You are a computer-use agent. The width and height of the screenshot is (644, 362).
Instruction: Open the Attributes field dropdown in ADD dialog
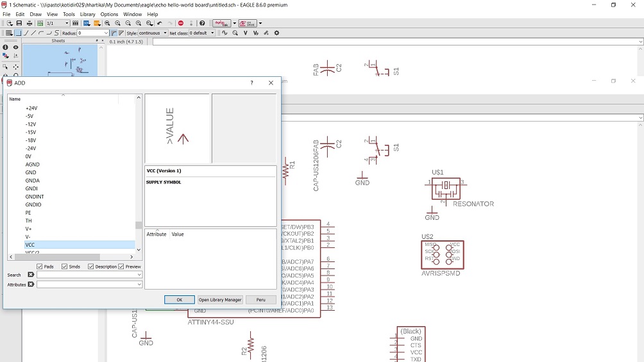[x=139, y=284]
